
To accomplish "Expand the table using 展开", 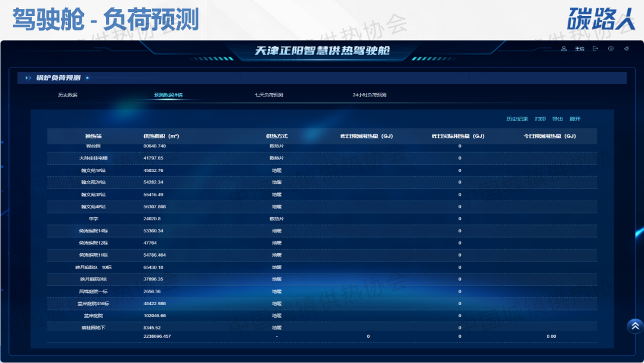I will [575, 119].
